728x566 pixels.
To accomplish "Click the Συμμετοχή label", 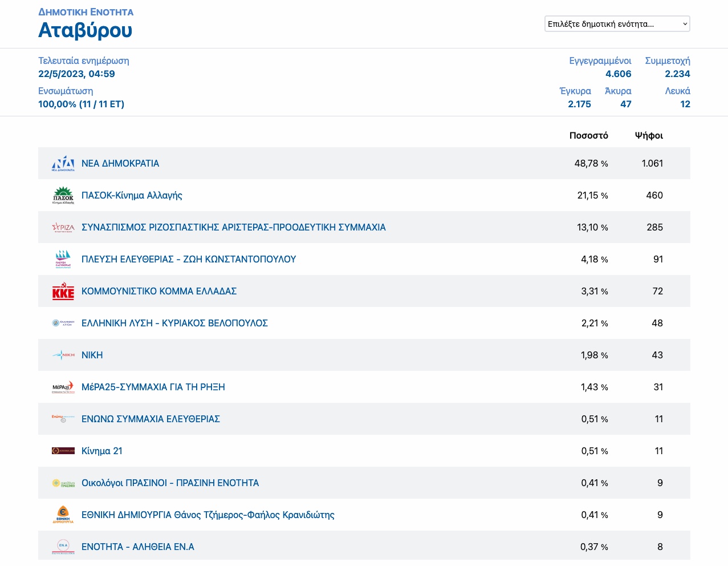I will tap(668, 60).
